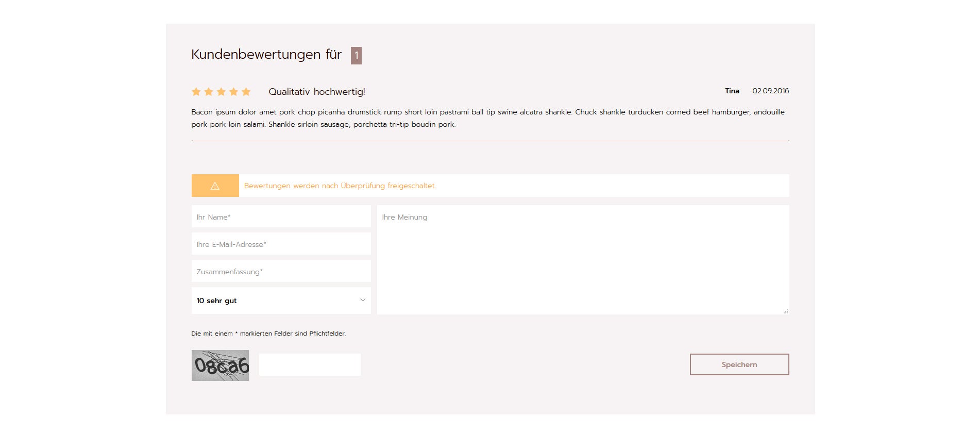The image size is (980, 433).
Task: Click the Kundenbewertungen für heading
Action: (266, 55)
